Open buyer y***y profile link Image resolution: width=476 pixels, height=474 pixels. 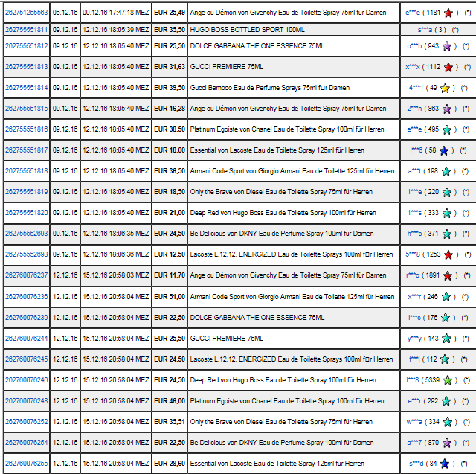pyautogui.click(x=414, y=339)
